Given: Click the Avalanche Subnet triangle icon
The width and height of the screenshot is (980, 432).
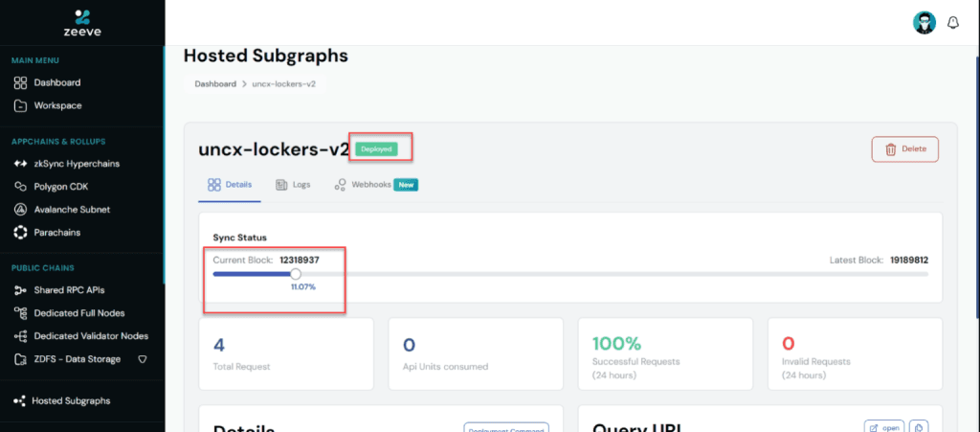Looking at the screenshot, I should 20,210.
